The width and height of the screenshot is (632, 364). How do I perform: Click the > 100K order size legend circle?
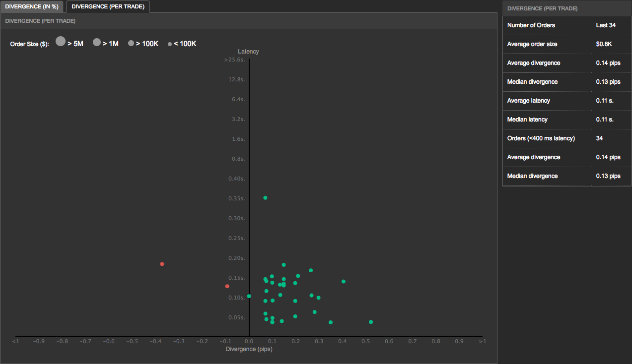[x=131, y=44]
